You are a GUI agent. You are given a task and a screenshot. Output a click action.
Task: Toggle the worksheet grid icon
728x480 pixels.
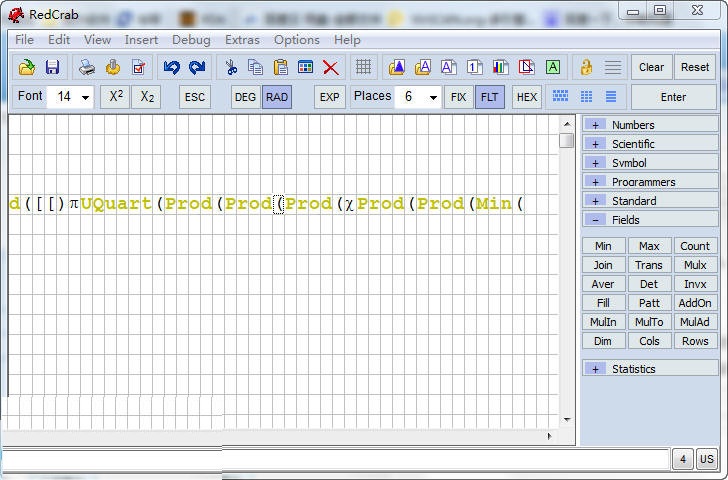pos(364,67)
